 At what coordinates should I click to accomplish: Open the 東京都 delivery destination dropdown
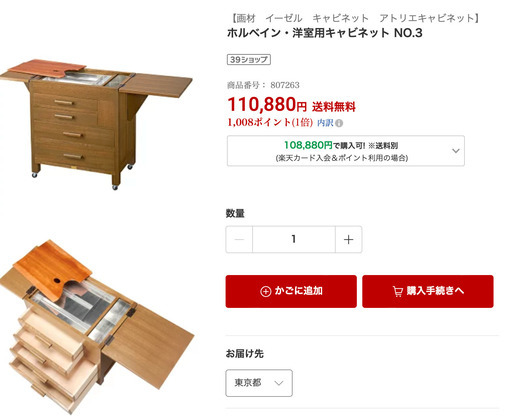[x=259, y=383]
